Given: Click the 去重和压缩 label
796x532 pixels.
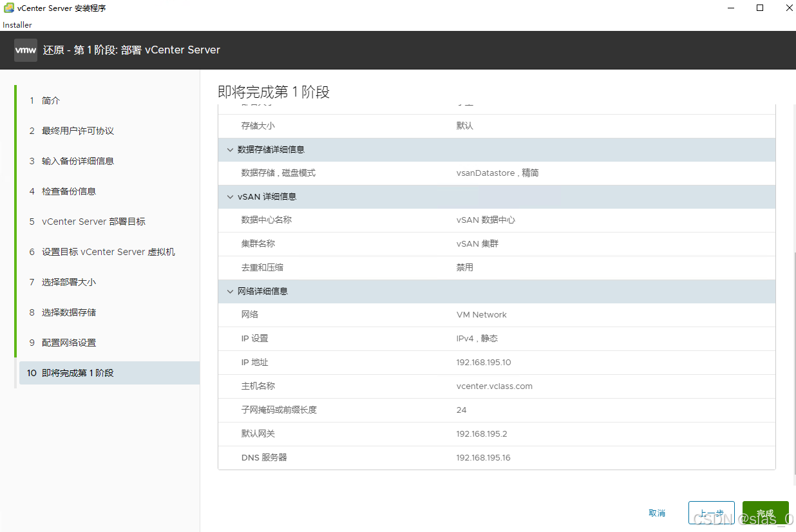Looking at the screenshot, I should [x=263, y=267].
